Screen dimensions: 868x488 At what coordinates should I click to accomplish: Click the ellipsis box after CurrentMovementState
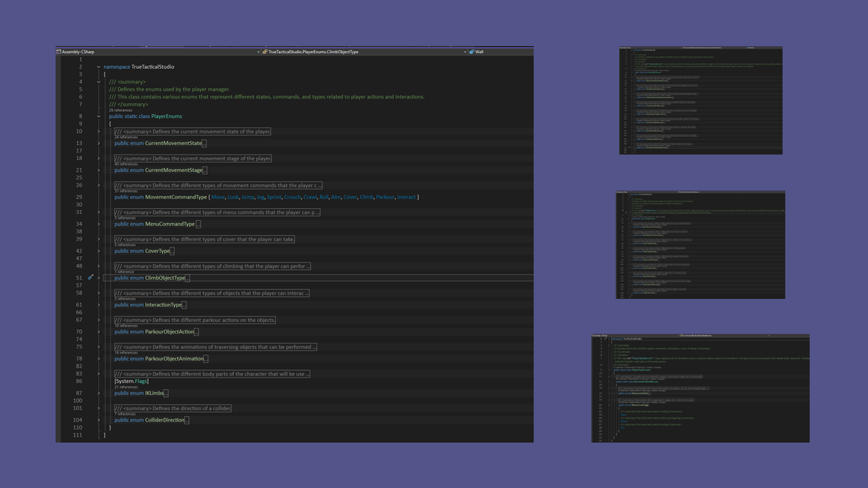coord(204,143)
